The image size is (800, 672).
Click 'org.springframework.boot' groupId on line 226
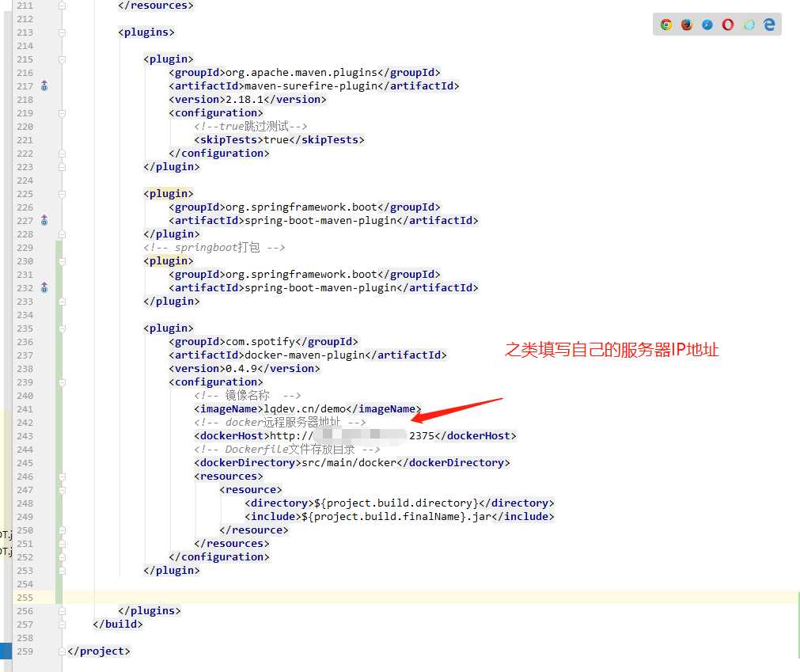[301, 207]
